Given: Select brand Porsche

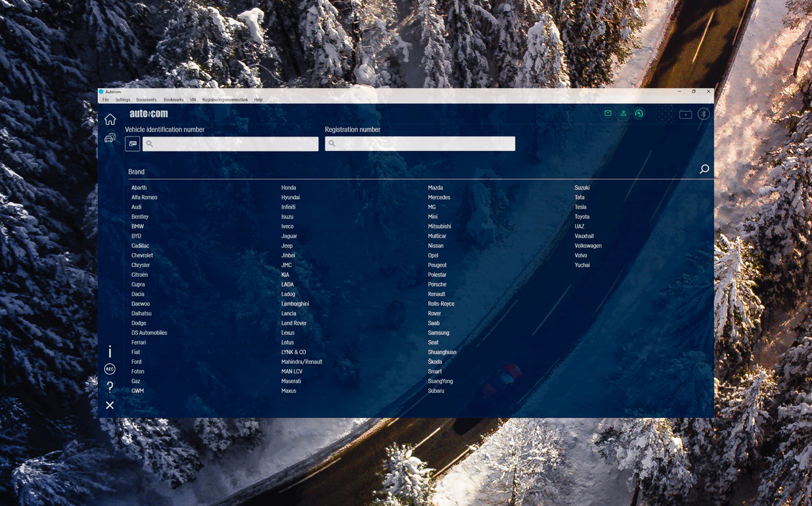Looking at the screenshot, I should 437,284.
